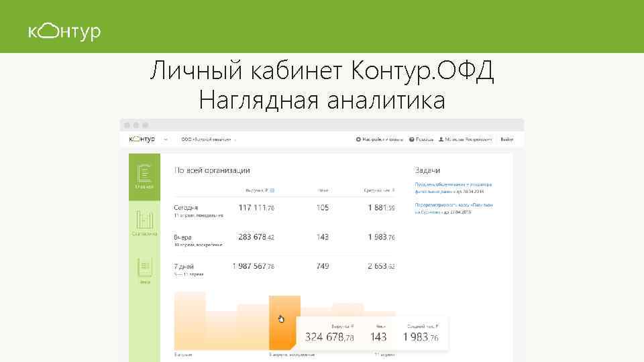Click the Средний чек column header
644x362 pixels.
[379, 190]
